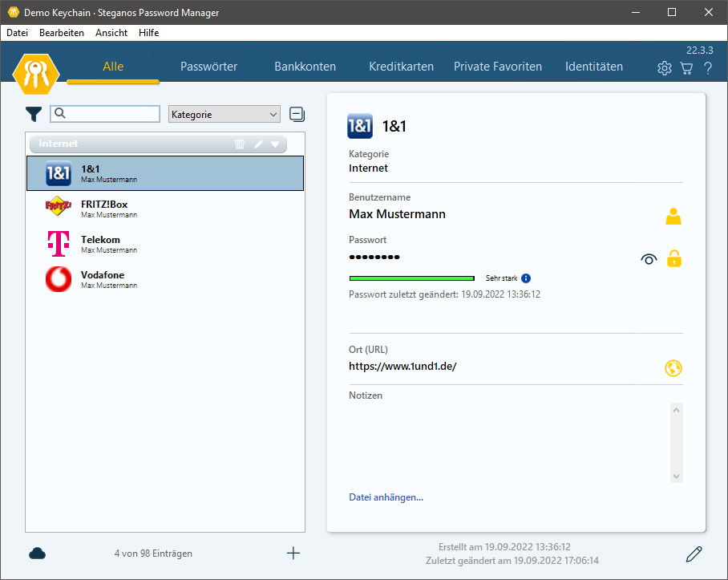Image resolution: width=728 pixels, height=580 pixels.
Task: Open the Kategorie dropdown
Action: coord(224,114)
